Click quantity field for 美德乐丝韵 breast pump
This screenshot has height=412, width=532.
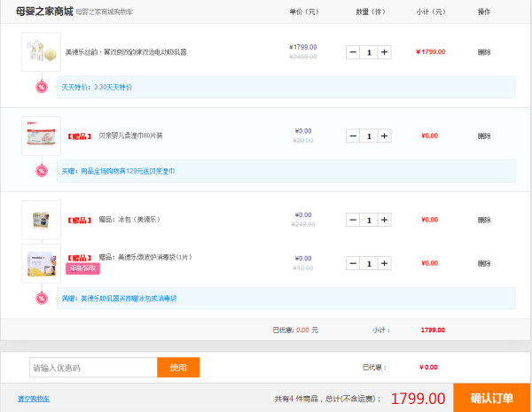pyautogui.click(x=369, y=52)
